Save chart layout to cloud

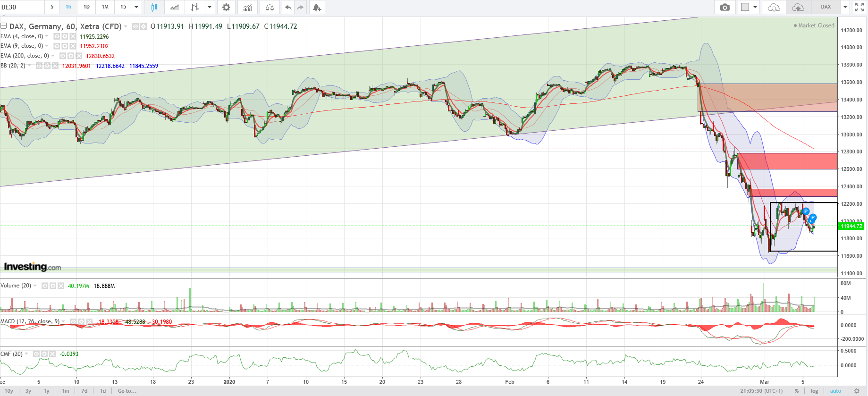[x=798, y=7]
